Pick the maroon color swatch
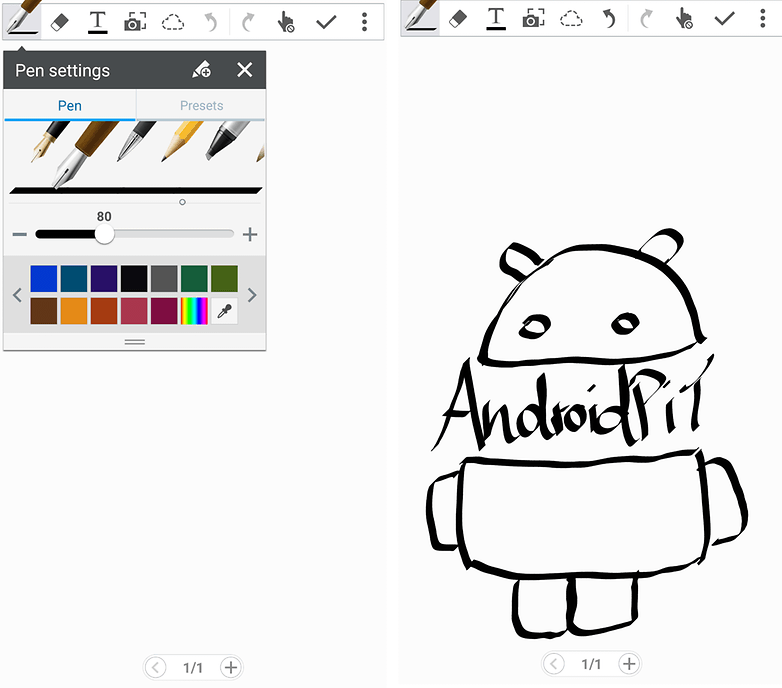This screenshot has width=782, height=688. [164, 311]
